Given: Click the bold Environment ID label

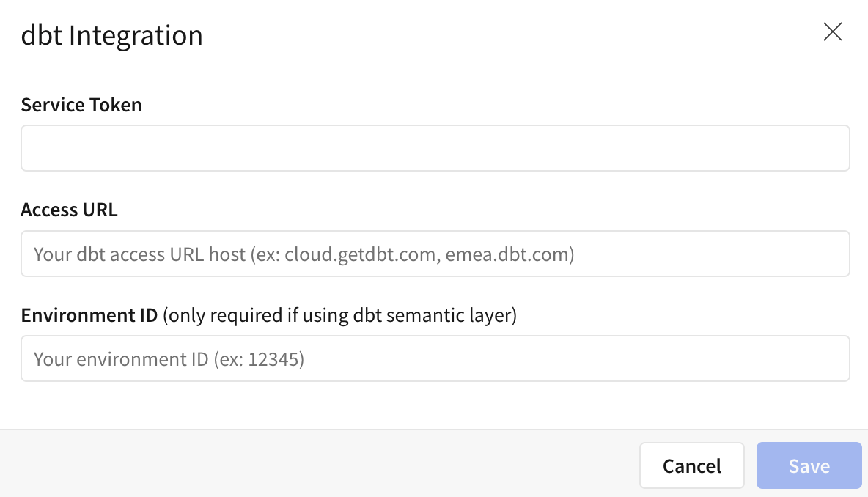Looking at the screenshot, I should click(89, 315).
